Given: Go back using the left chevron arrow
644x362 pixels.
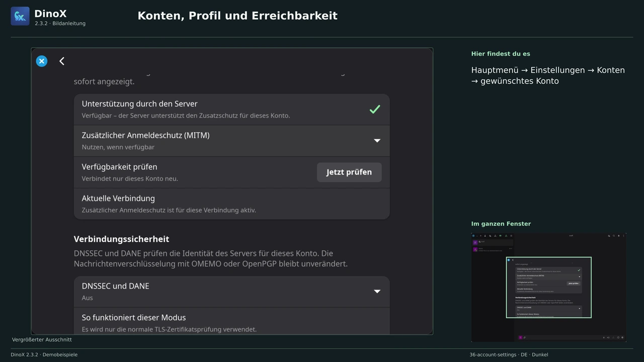Looking at the screenshot, I should coord(62,61).
